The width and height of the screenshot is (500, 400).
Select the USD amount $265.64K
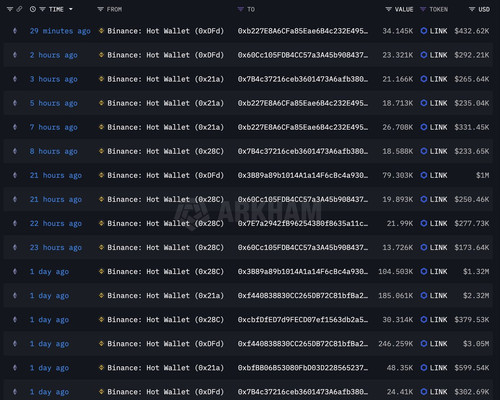click(472, 79)
